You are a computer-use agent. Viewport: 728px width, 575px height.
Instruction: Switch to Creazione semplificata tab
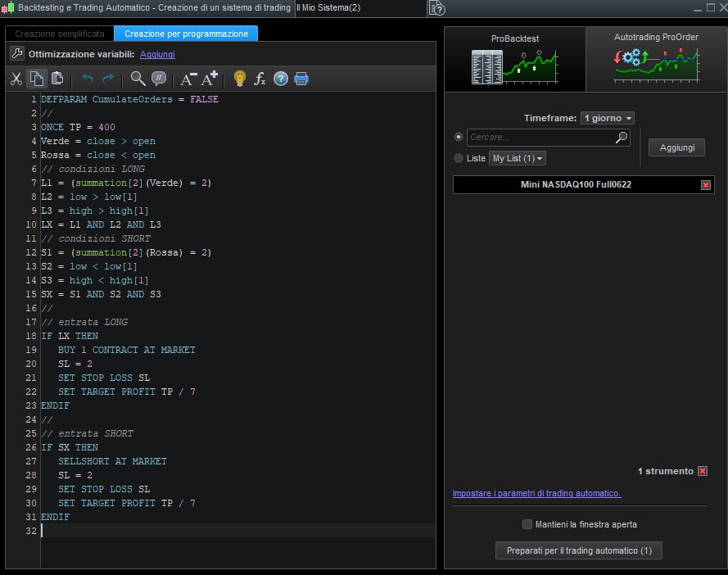tap(60, 34)
